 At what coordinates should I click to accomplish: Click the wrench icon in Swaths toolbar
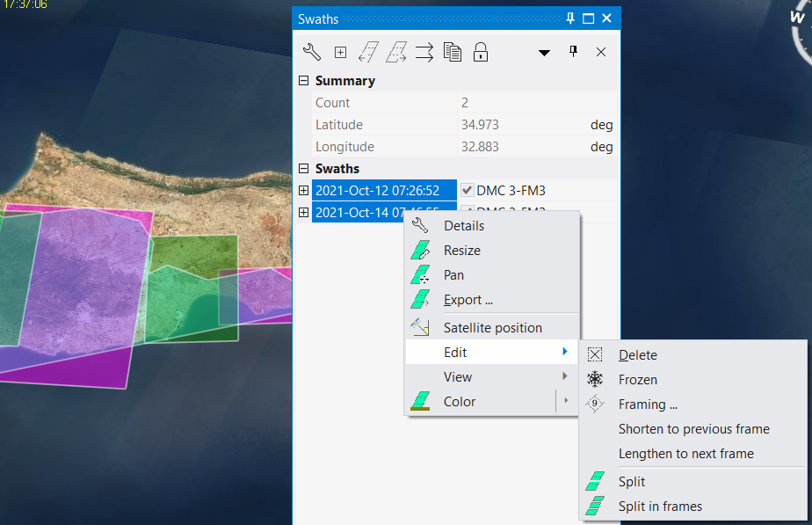[x=311, y=52]
